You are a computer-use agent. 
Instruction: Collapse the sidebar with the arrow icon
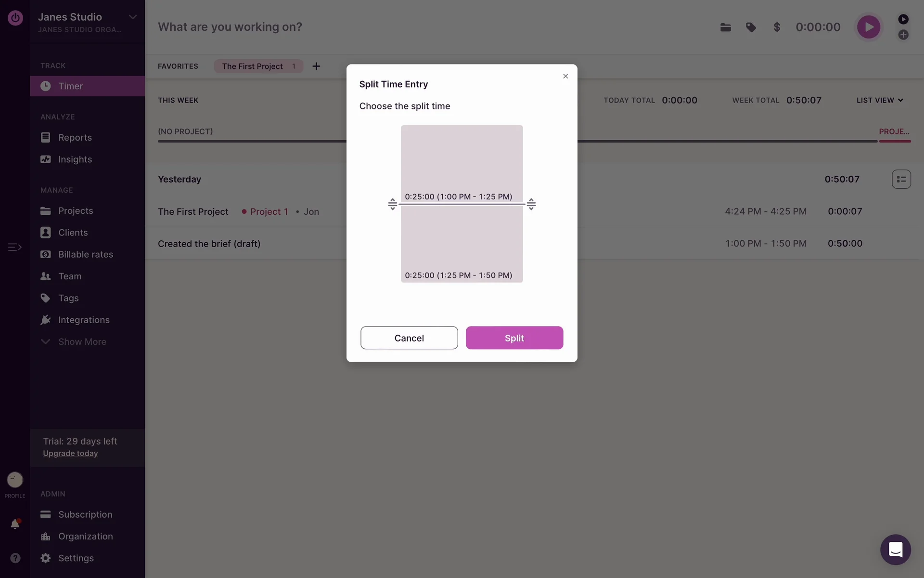pos(14,247)
